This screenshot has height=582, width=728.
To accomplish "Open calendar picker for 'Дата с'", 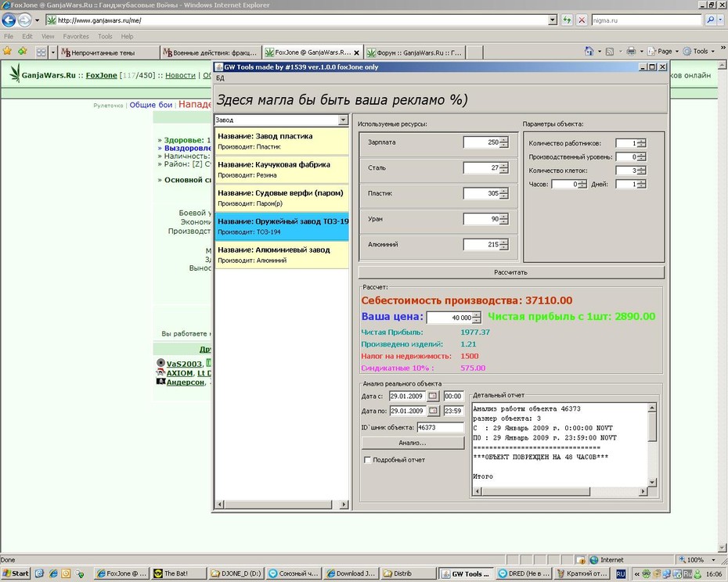I will (433, 396).
